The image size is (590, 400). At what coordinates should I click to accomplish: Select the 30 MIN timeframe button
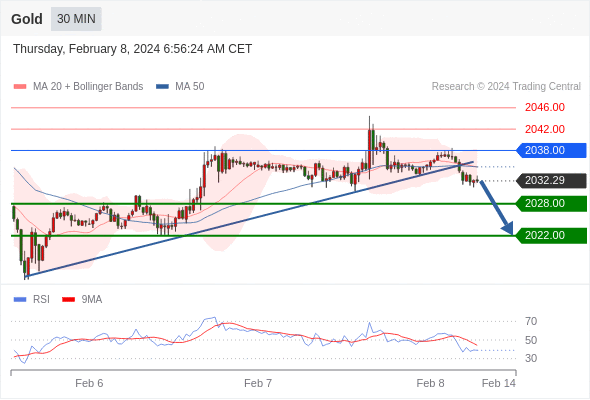[76, 19]
